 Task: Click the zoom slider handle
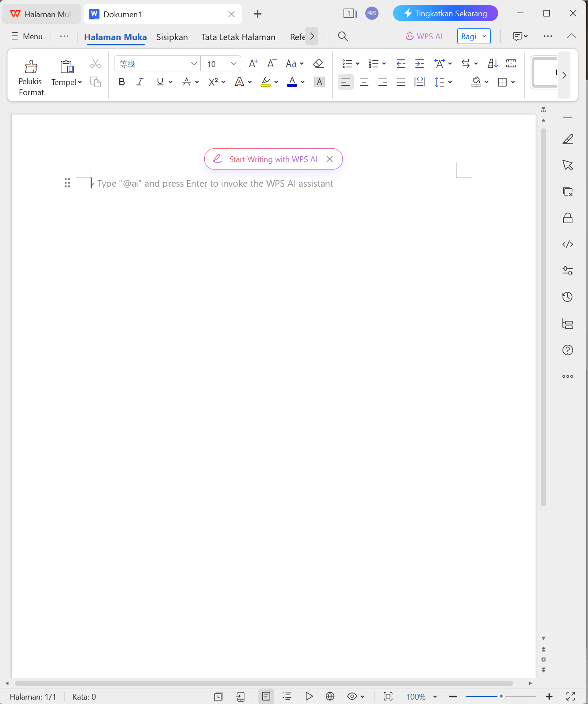(x=501, y=696)
